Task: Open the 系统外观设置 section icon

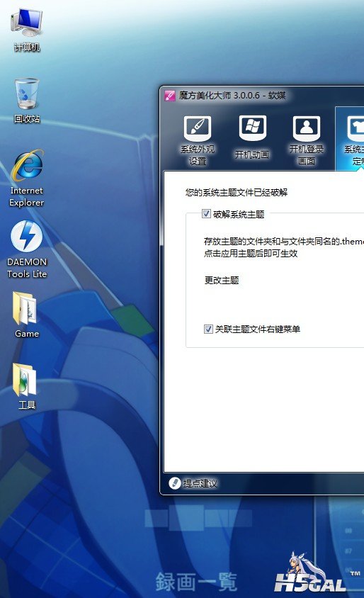Action: [198, 128]
